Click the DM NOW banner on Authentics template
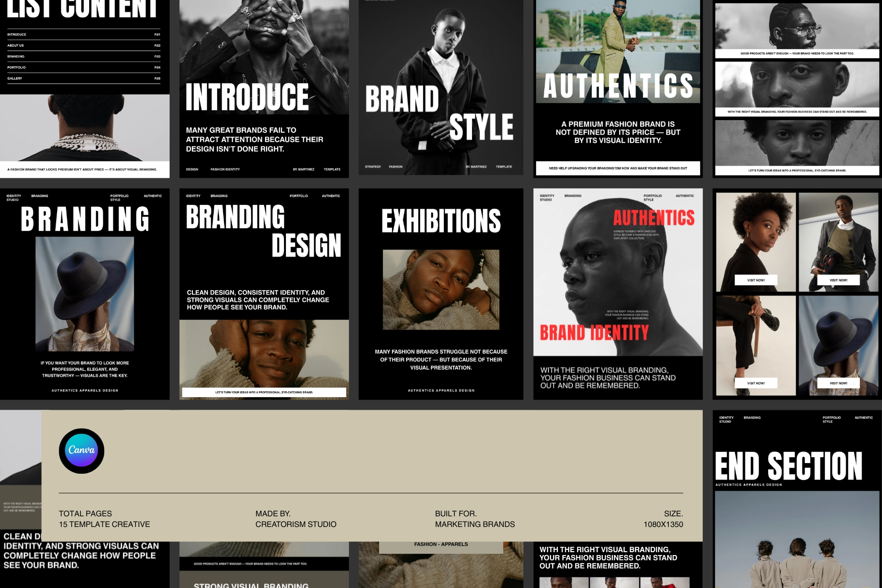This screenshot has width=882, height=588. point(618,168)
